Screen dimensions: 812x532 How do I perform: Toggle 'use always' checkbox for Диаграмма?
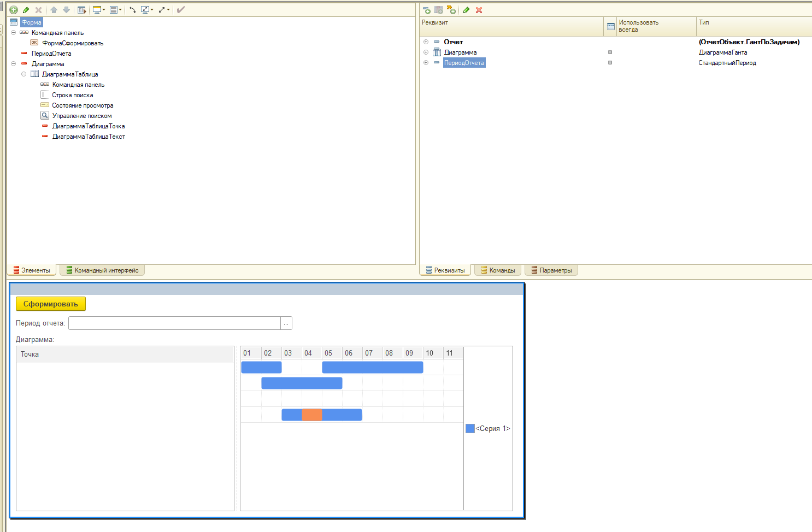coord(610,52)
